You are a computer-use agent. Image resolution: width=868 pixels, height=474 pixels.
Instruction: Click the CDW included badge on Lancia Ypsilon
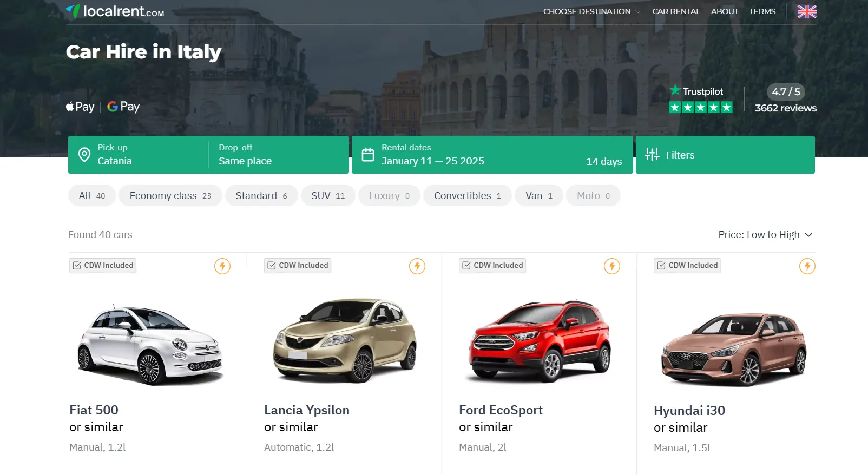[x=298, y=266]
